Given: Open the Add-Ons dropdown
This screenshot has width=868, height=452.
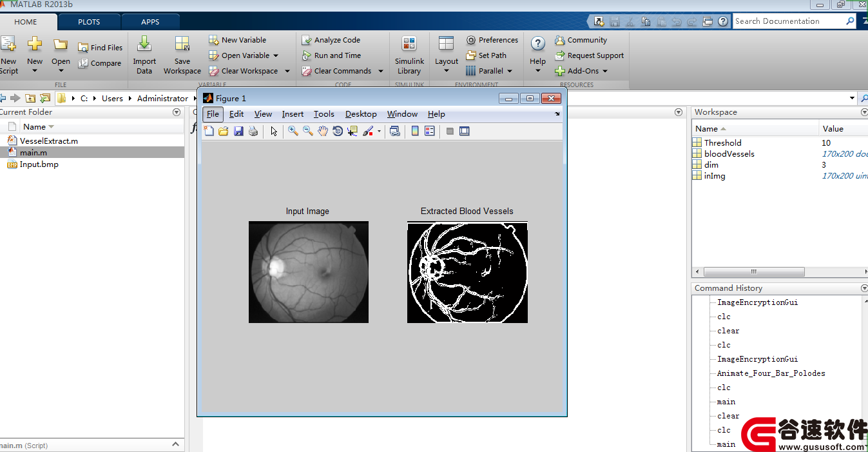Looking at the screenshot, I should click(x=581, y=71).
